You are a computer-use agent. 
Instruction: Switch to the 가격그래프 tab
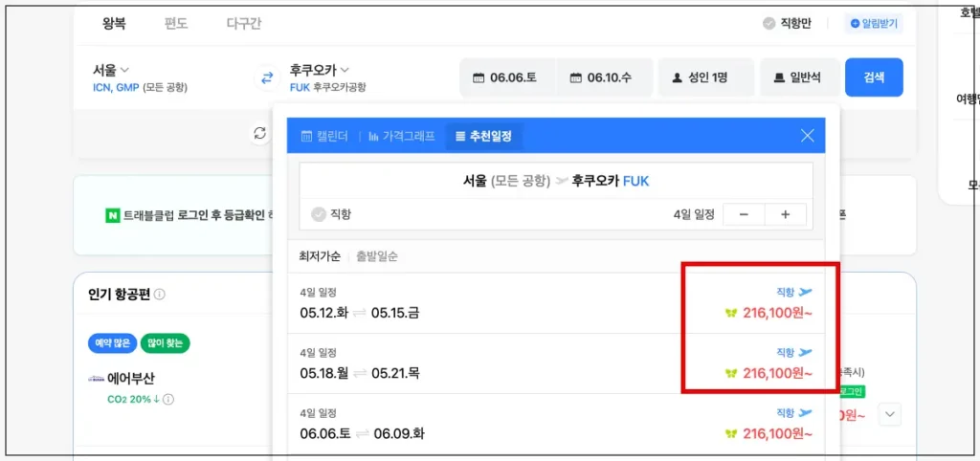tap(402, 136)
